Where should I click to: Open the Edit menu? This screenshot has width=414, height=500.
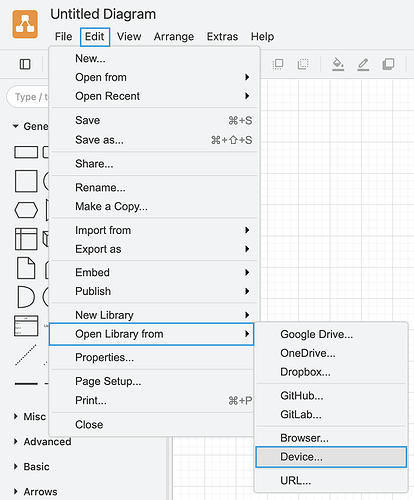click(x=95, y=36)
